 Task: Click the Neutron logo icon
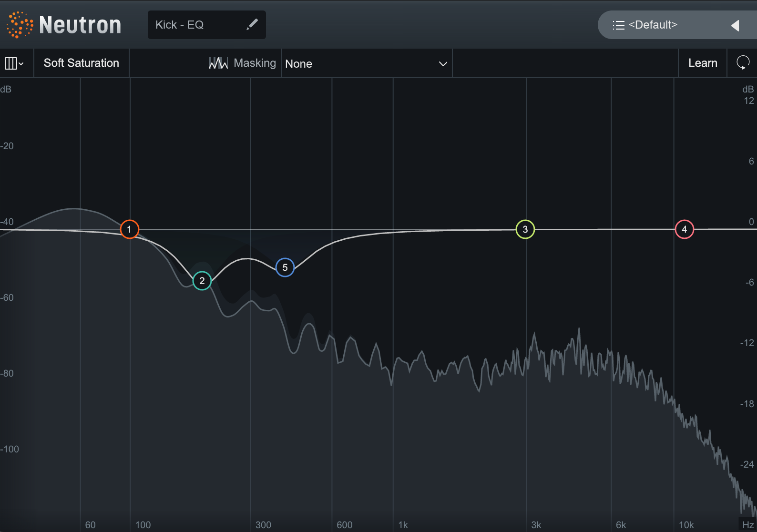tap(20, 25)
